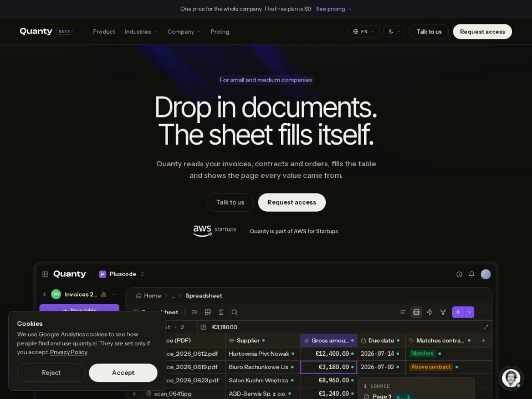Click the AWS startups logo
532x399 pixels.
coord(214,231)
